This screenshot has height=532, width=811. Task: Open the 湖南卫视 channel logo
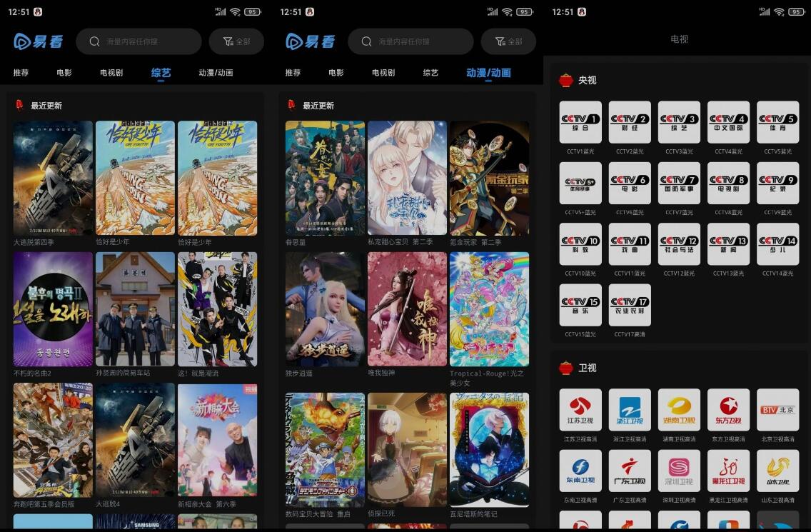679,410
